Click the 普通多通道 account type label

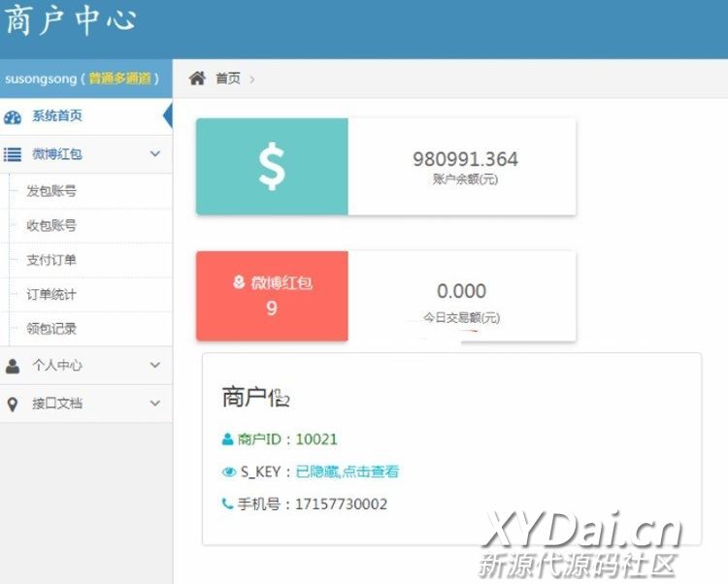point(120,79)
